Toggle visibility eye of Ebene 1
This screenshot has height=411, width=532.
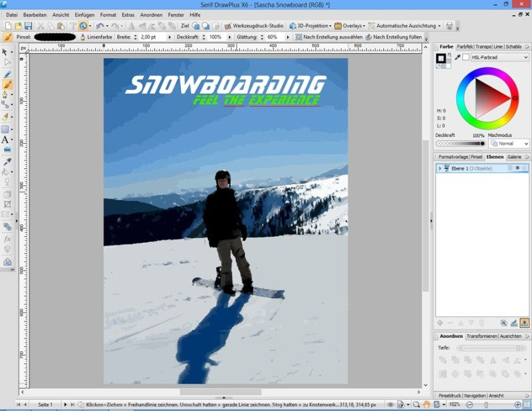[x=517, y=168]
